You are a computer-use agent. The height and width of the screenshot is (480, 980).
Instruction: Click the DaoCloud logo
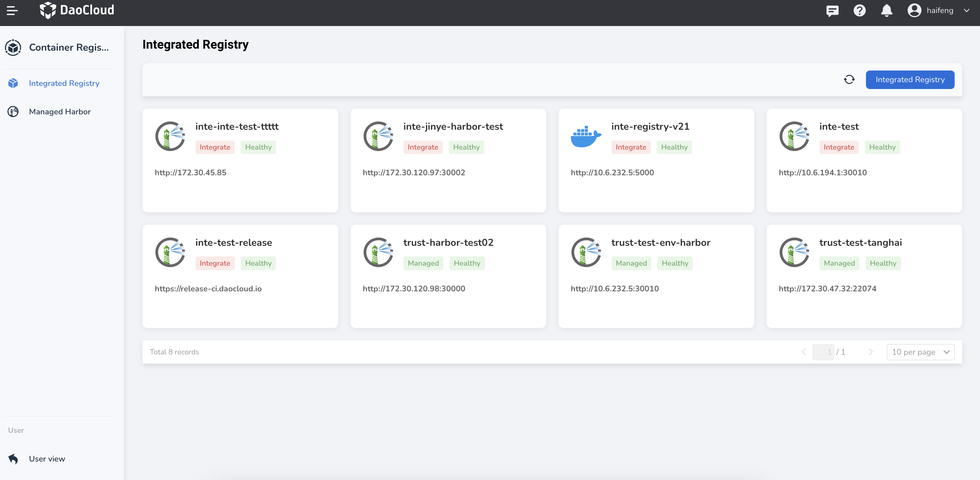click(x=77, y=10)
